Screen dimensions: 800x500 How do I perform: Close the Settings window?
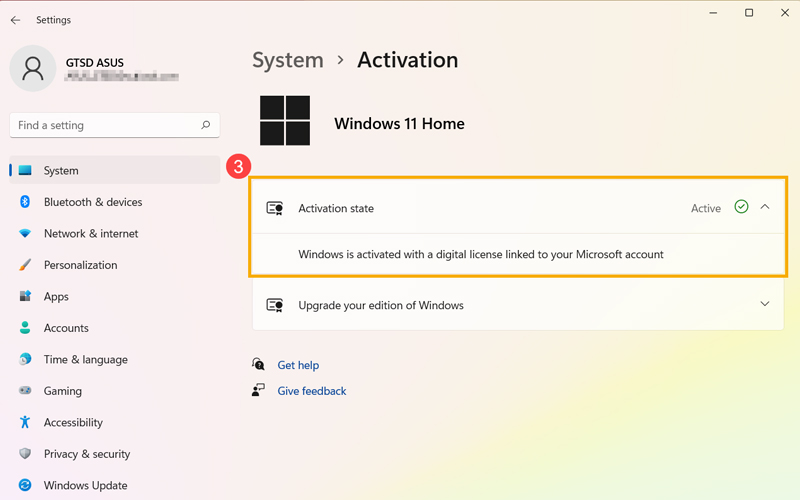(785, 13)
